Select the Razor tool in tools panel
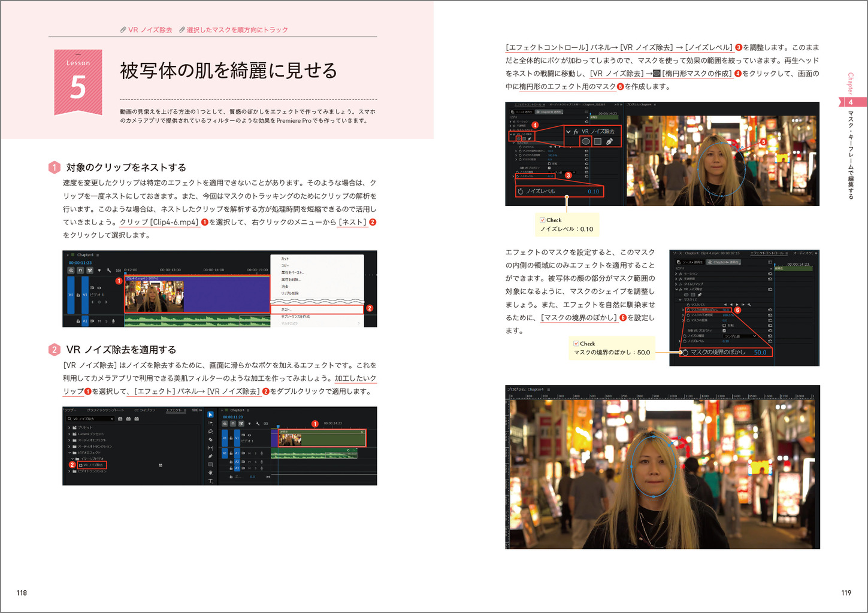The width and height of the screenshot is (868, 613). [x=210, y=439]
